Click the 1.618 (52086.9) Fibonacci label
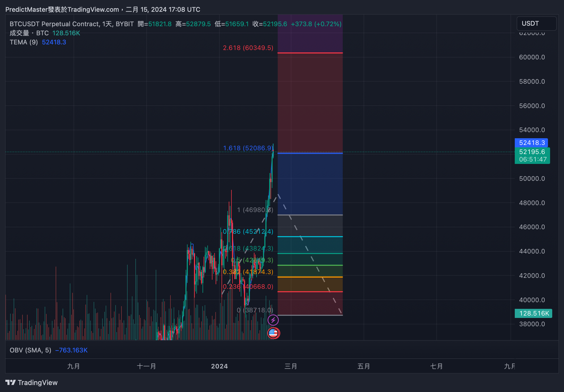Screen dimensions: 564x392 248,148
